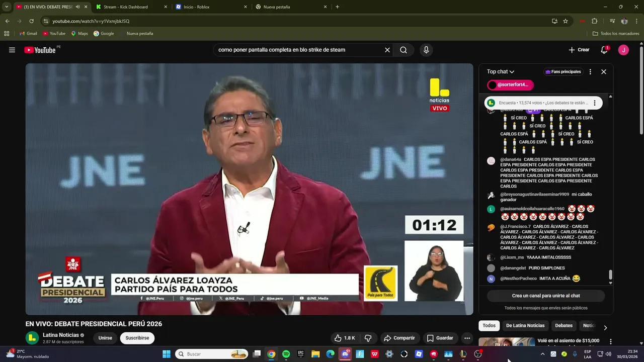Open Discord from the taskbar
The width and height of the screenshot is (644, 362).
tap(345, 354)
